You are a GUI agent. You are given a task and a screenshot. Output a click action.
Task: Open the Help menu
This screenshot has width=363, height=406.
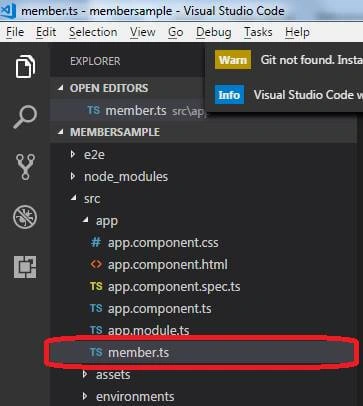click(297, 32)
